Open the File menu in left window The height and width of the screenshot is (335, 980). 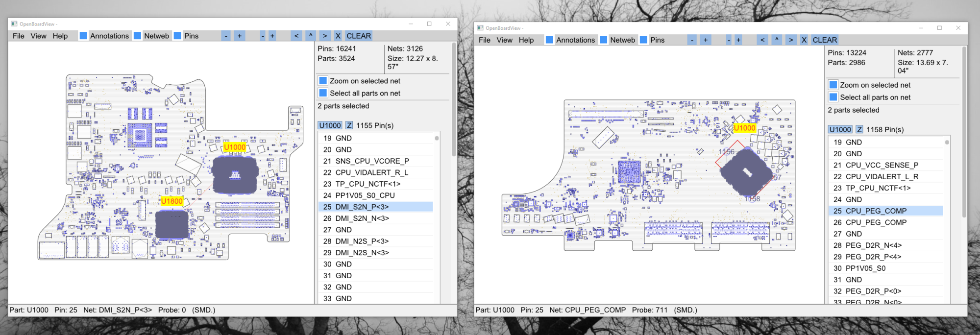[18, 36]
